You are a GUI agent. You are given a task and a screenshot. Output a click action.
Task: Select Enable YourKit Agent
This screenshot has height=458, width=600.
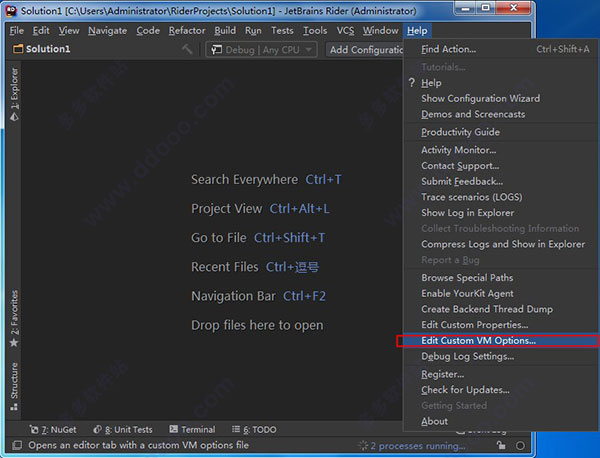501,293
